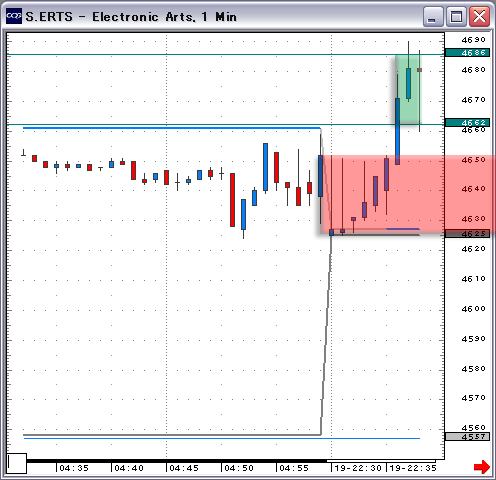
Task: Click the 04:45 time axis label
Action: coord(184,468)
